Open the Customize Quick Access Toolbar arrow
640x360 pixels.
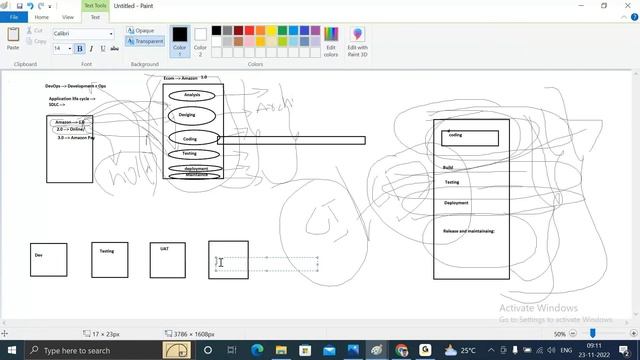coord(50,7)
